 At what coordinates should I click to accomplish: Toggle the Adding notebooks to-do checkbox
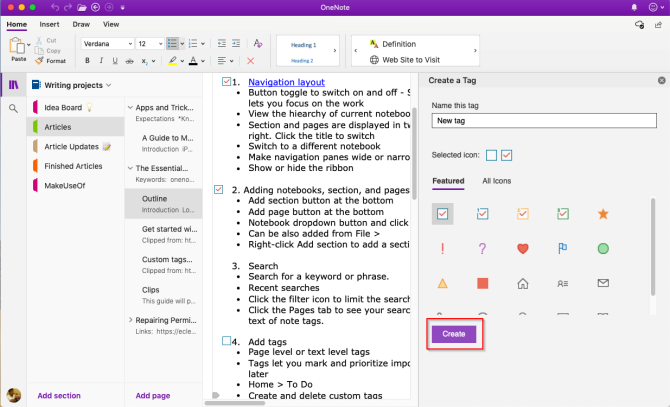219,189
